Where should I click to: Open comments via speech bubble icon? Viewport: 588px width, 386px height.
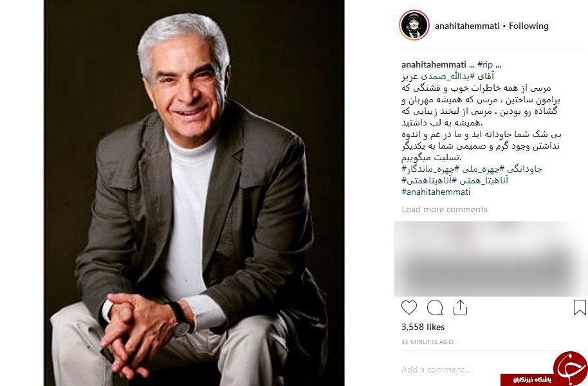coord(435,308)
